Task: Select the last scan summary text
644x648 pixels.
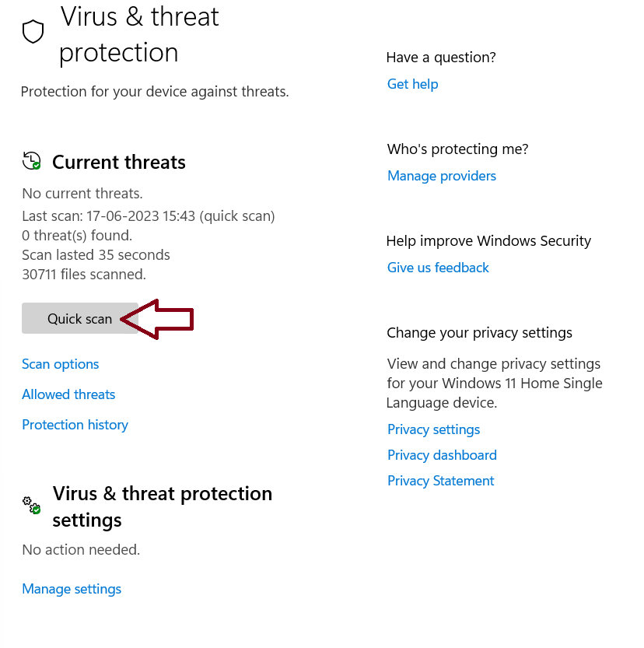Action: pyautogui.click(x=149, y=215)
